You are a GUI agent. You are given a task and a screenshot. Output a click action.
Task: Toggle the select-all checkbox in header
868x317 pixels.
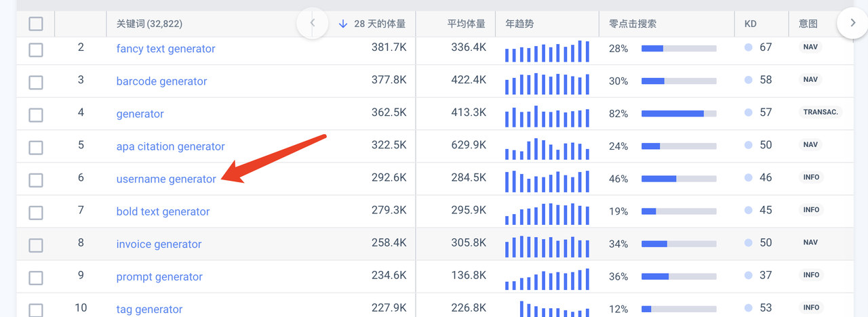click(x=36, y=24)
